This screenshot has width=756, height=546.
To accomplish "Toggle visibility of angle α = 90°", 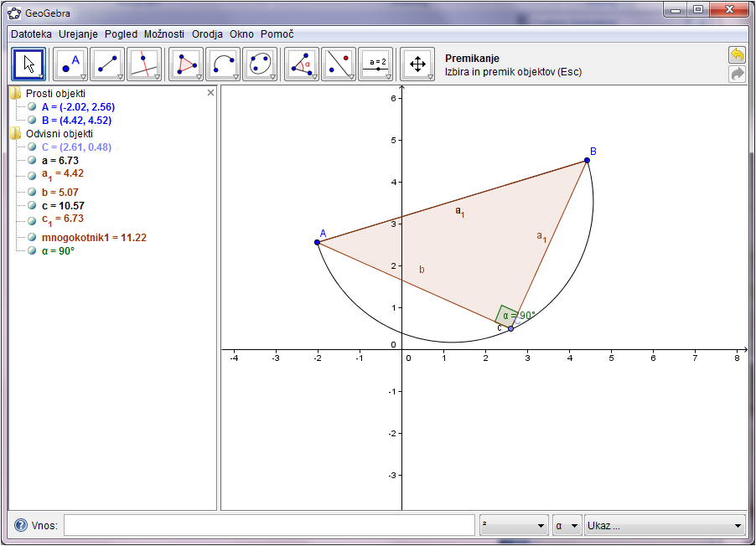I will [x=32, y=249].
